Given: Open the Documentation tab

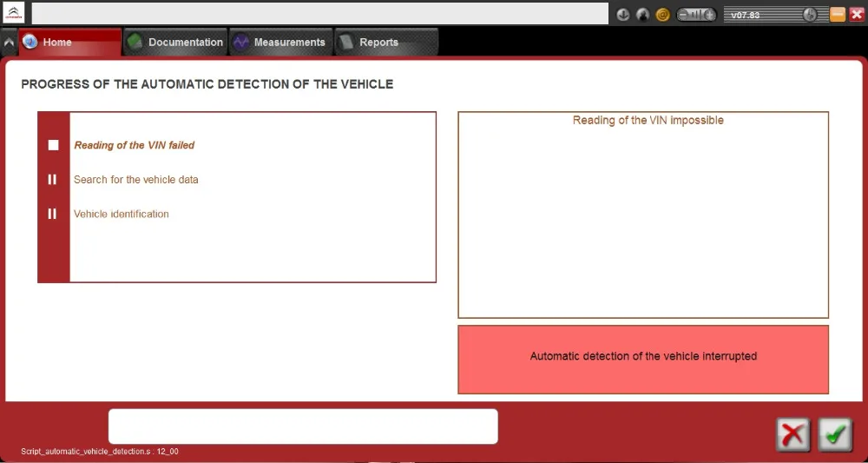Looking at the screenshot, I should pyautogui.click(x=175, y=42).
